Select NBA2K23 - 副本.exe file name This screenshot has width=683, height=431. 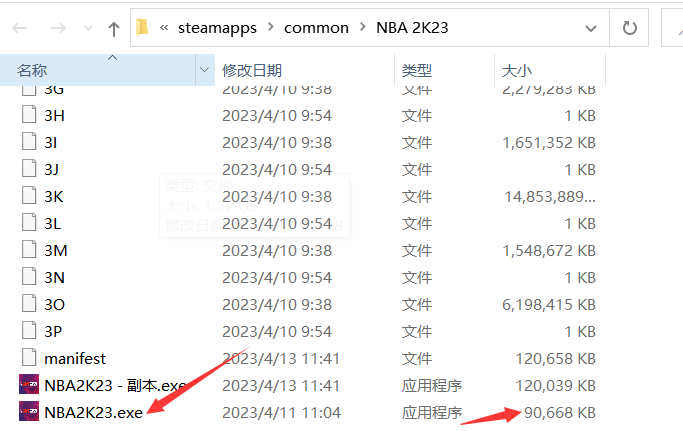115,386
